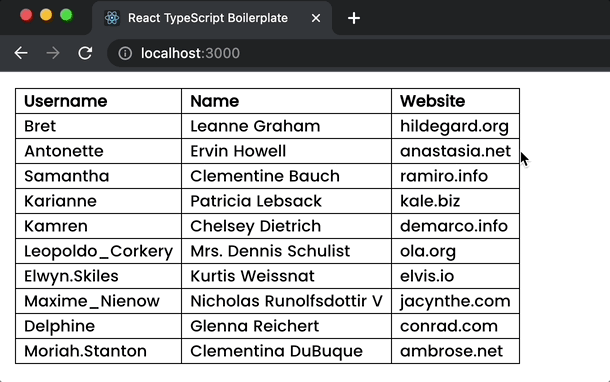Open a new tab with plus icon
The image size is (610, 382).
[354, 18]
